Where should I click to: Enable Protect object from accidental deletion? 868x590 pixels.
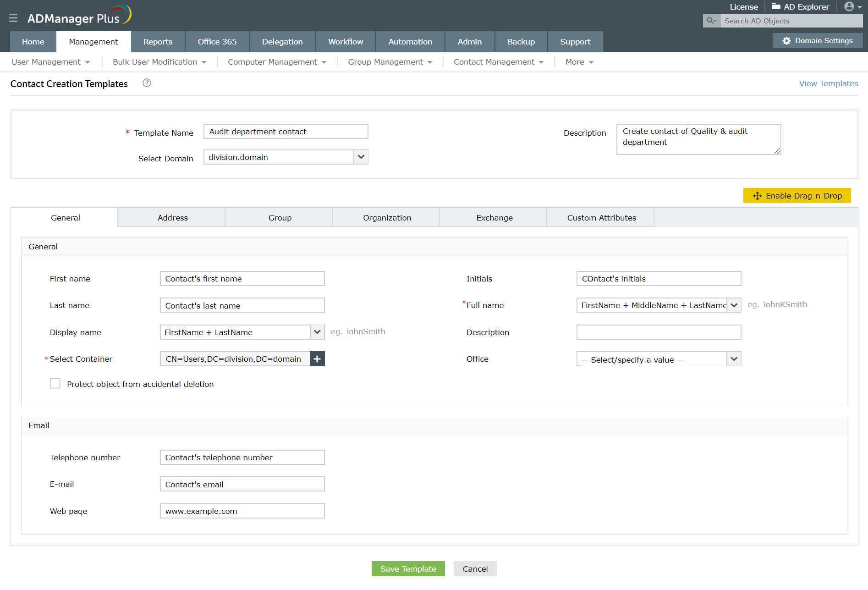coord(55,383)
